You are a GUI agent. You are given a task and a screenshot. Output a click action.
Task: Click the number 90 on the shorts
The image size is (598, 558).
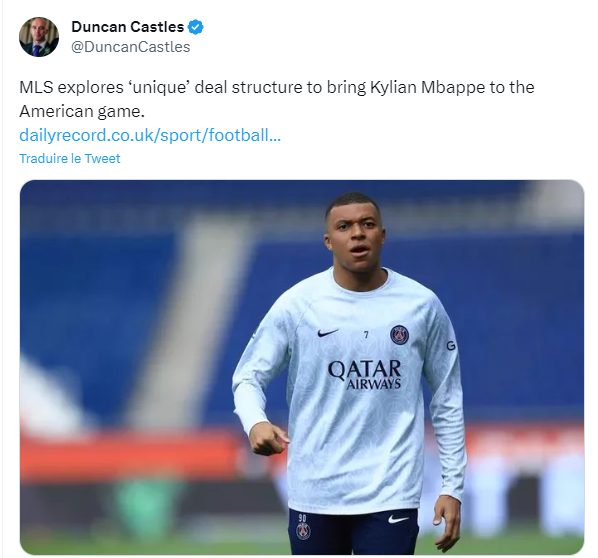point(302,518)
